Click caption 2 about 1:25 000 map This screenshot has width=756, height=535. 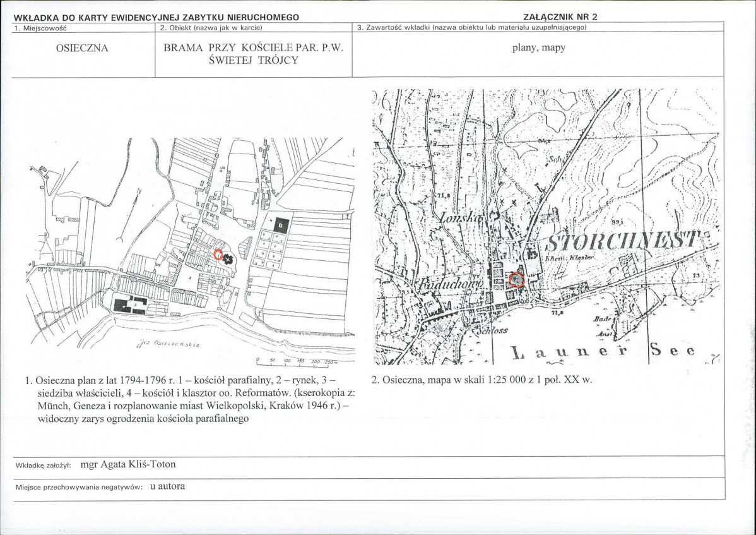481,380
